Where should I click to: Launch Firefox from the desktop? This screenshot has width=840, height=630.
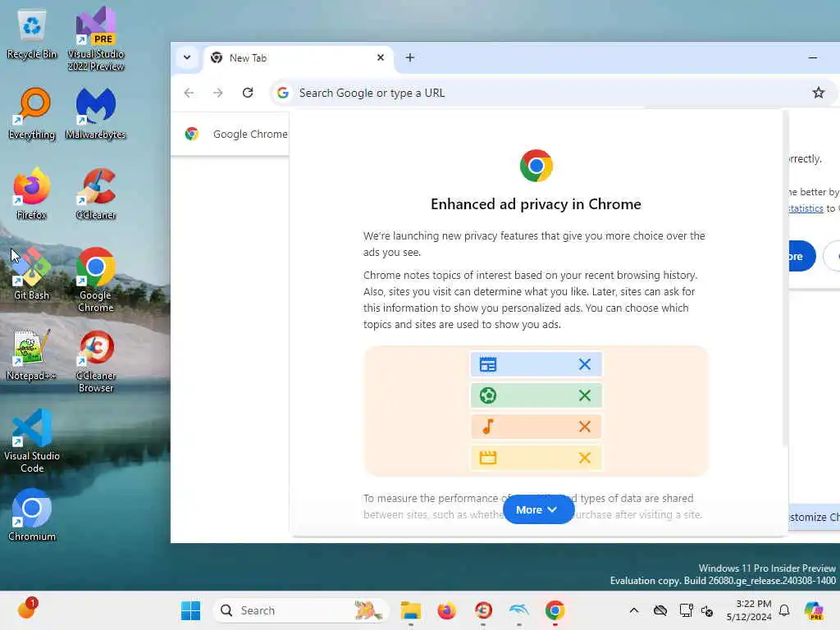(x=32, y=194)
